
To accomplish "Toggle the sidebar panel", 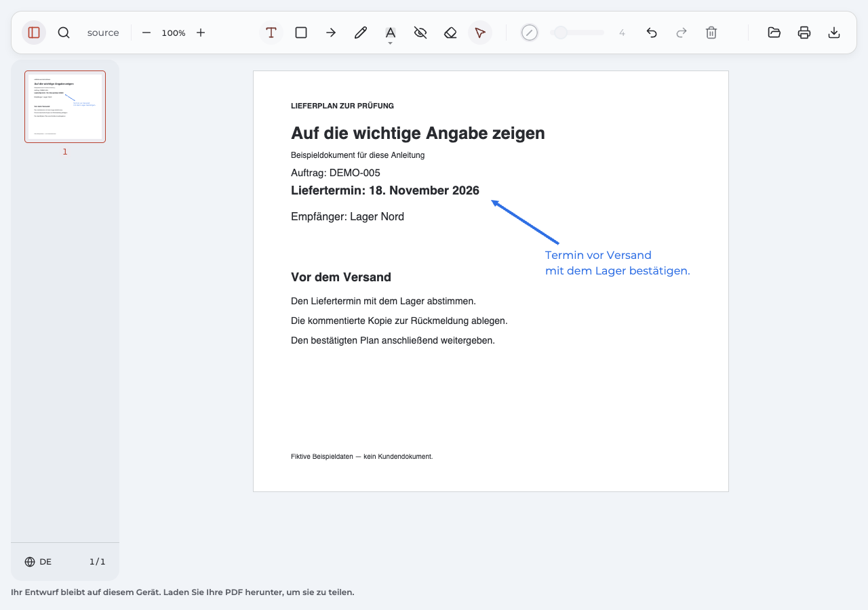I will coord(34,33).
